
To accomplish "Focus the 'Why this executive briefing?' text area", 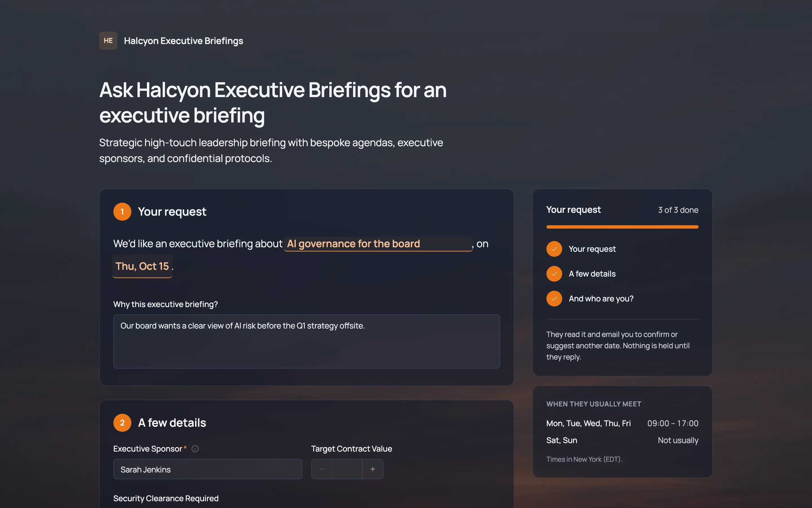I will click(x=306, y=341).
